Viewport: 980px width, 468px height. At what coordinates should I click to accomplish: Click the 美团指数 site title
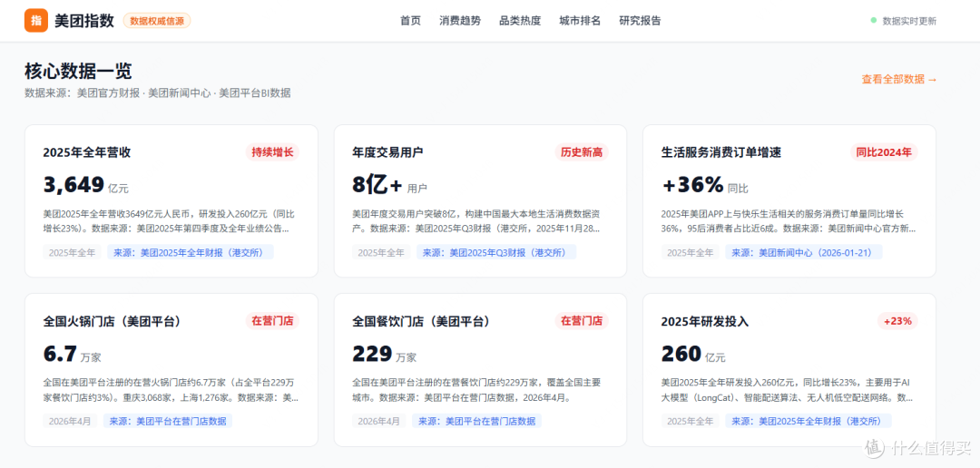[84, 21]
